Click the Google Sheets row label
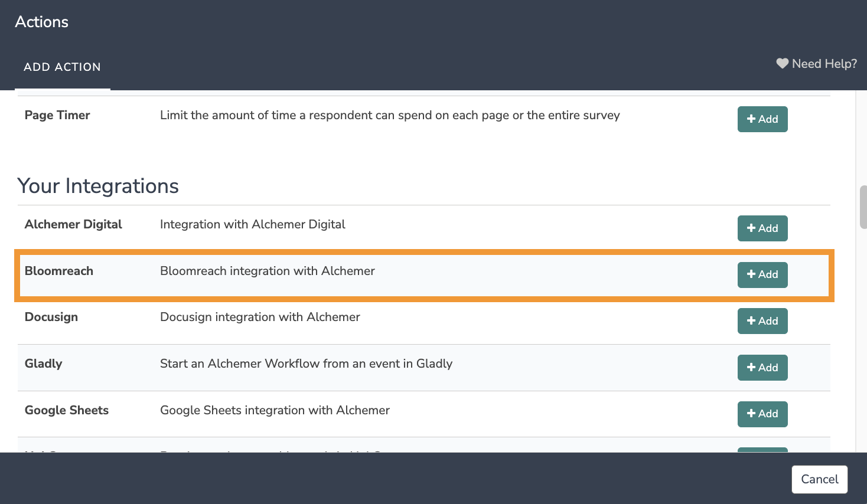Screen dimensions: 867x504 click(67, 410)
